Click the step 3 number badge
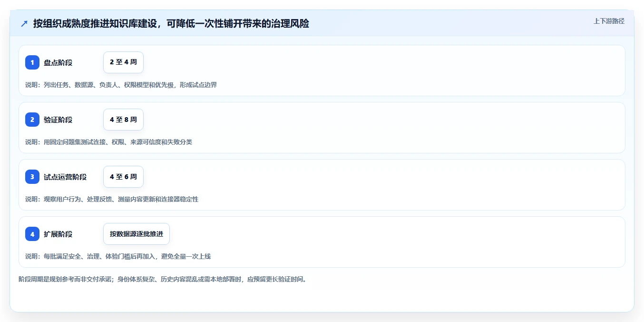This screenshot has height=322, width=644. tap(32, 177)
